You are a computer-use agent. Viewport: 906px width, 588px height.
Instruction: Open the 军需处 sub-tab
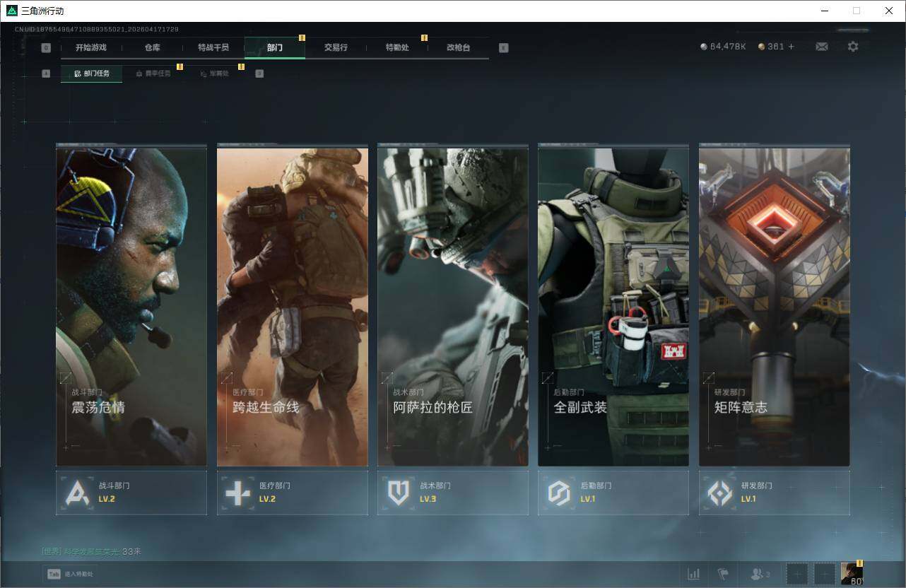point(214,73)
